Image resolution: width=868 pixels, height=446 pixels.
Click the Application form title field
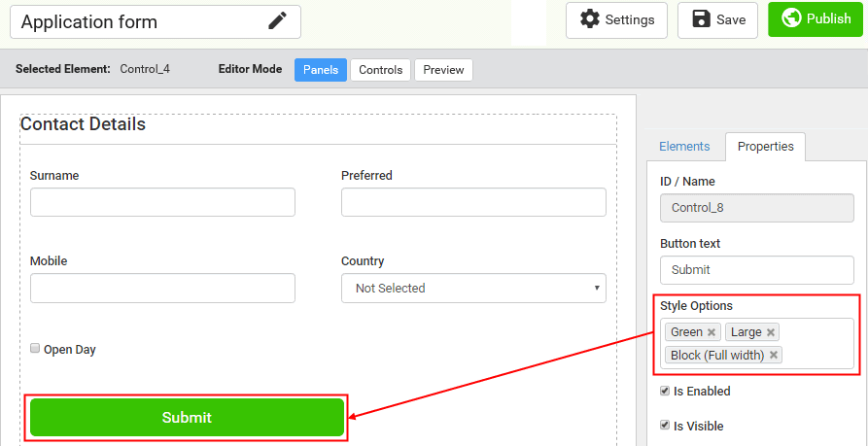pos(156,22)
